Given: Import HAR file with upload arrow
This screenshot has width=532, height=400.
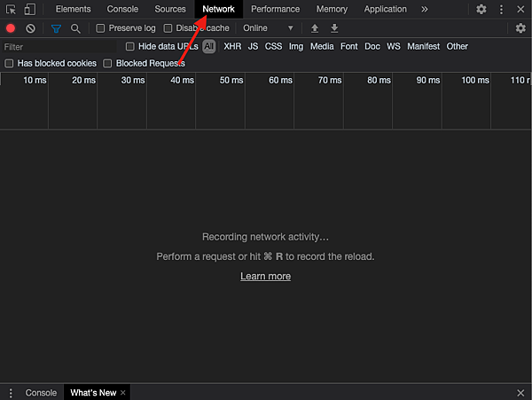Looking at the screenshot, I should click(x=315, y=28).
